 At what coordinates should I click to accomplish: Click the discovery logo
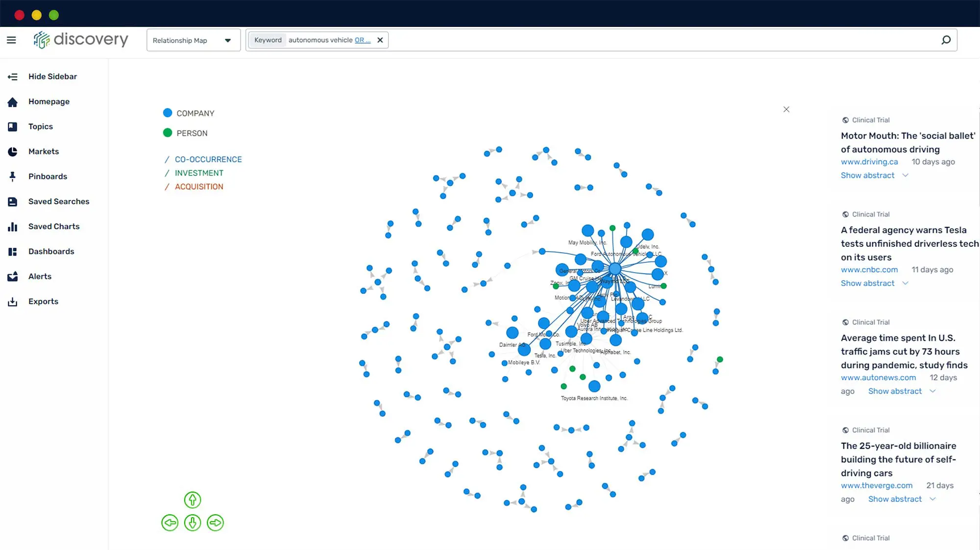pyautogui.click(x=81, y=40)
